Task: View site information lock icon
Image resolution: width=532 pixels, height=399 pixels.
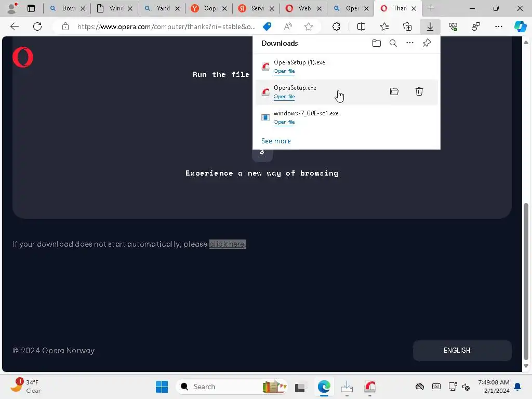Action: [65, 26]
